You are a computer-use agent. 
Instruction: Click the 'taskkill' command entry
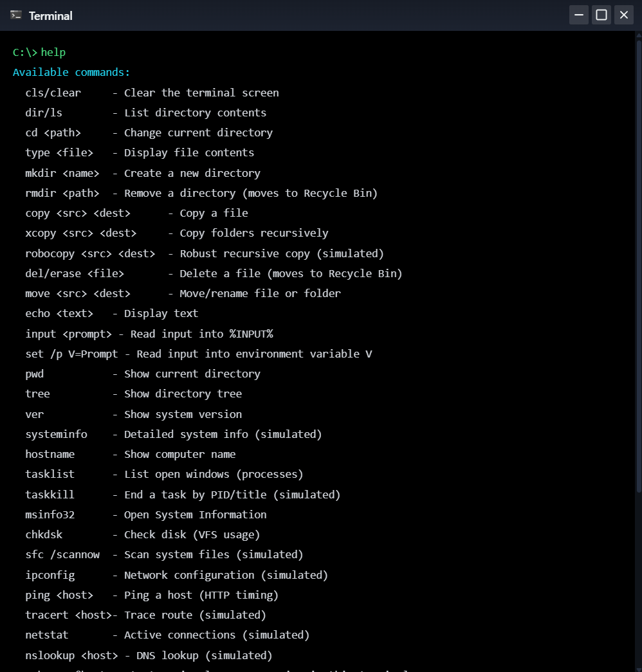[x=50, y=495]
